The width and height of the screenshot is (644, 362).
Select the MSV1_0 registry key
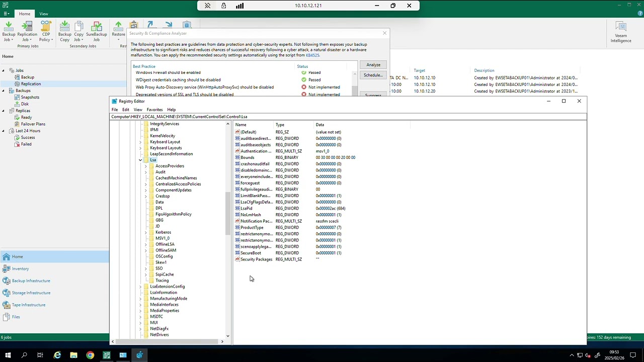[x=163, y=238]
